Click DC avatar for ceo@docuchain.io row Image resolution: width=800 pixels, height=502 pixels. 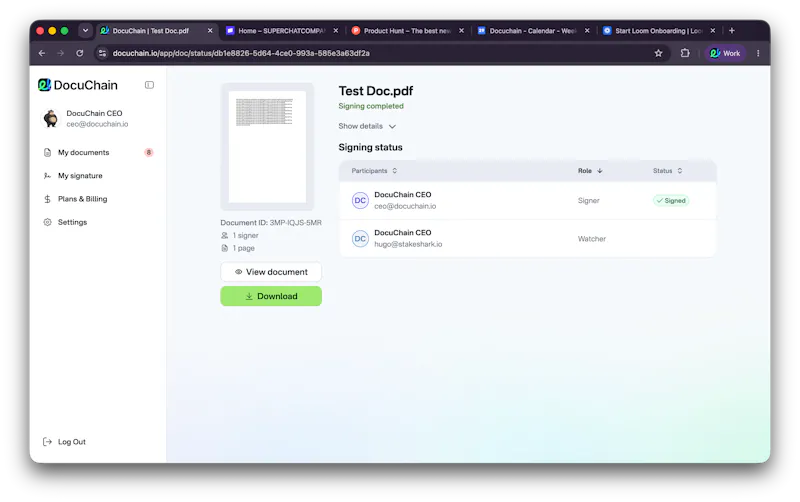pos(360,200)
